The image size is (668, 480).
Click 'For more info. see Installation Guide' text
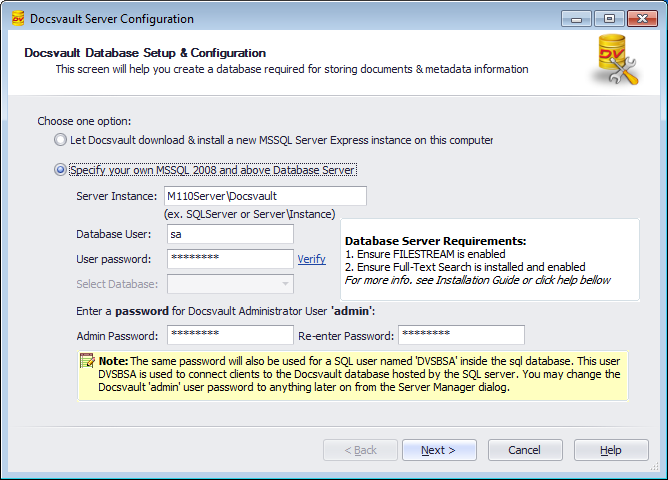click(478, 280)
